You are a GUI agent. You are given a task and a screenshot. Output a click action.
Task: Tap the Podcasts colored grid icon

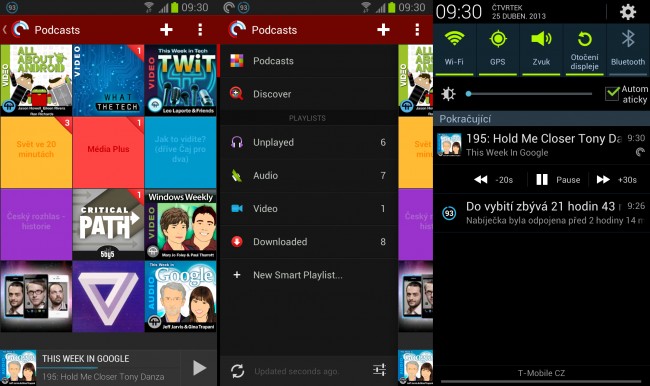[237, 61]
